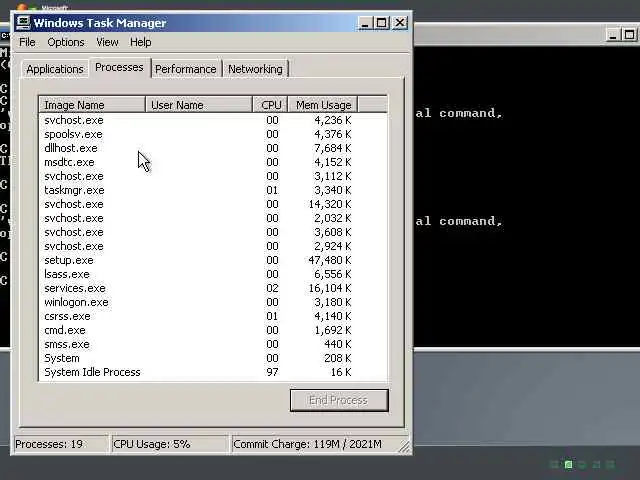Click the Task Manager title bar icon
Viewport: 640px width, 480px height.
point(23,22)
